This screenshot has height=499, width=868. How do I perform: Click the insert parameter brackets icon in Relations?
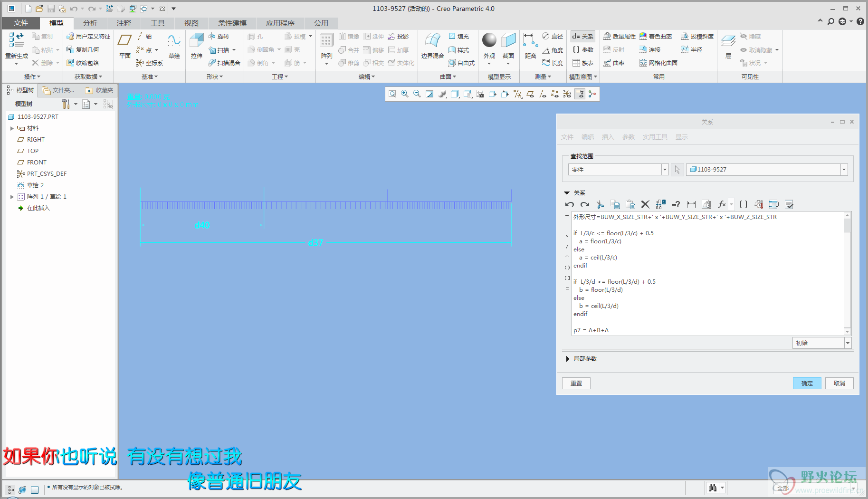click(x=744, y=204)
